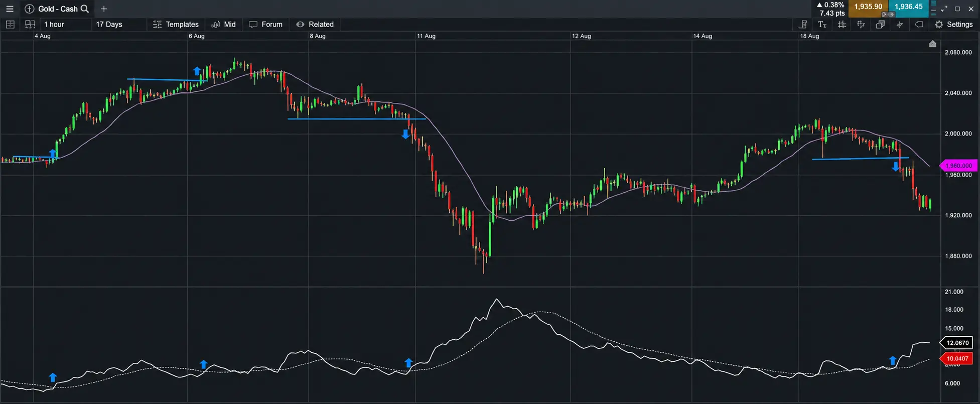This screenshot has height=404, width=980.
Task: Click the table grid icon left of 1 hour
Action: click(10, 25)
